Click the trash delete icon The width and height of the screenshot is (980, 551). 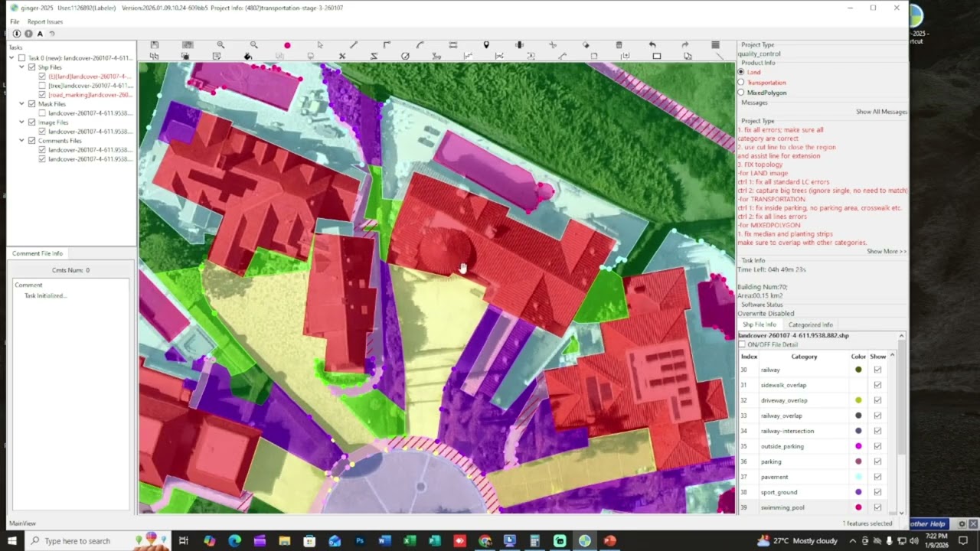(x=619, y=45)
